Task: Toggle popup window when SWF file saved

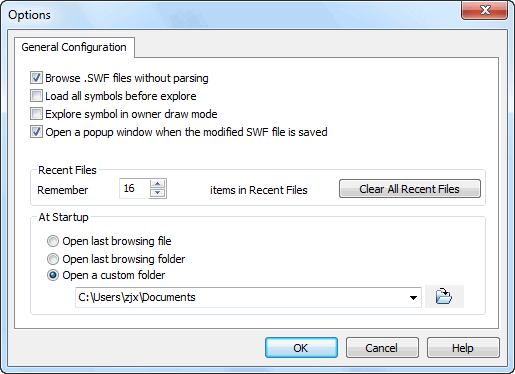Action: [36, 132]
